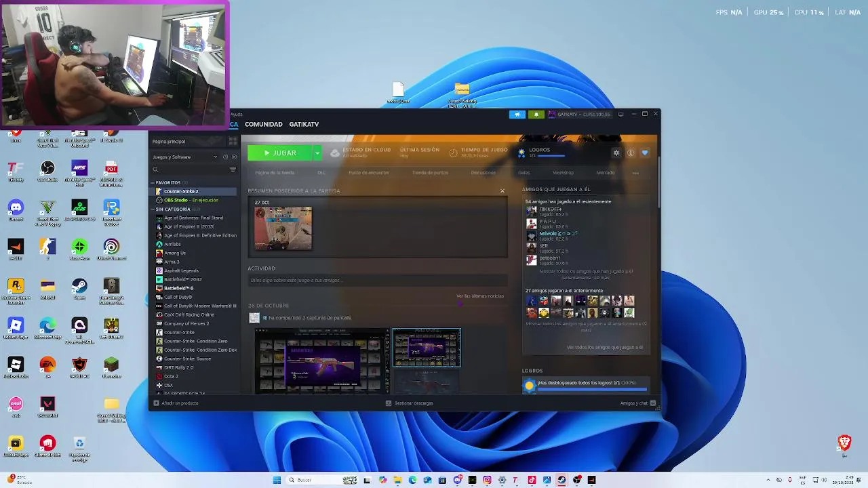Open Steam announcements megaphone button

coord(517,115)
